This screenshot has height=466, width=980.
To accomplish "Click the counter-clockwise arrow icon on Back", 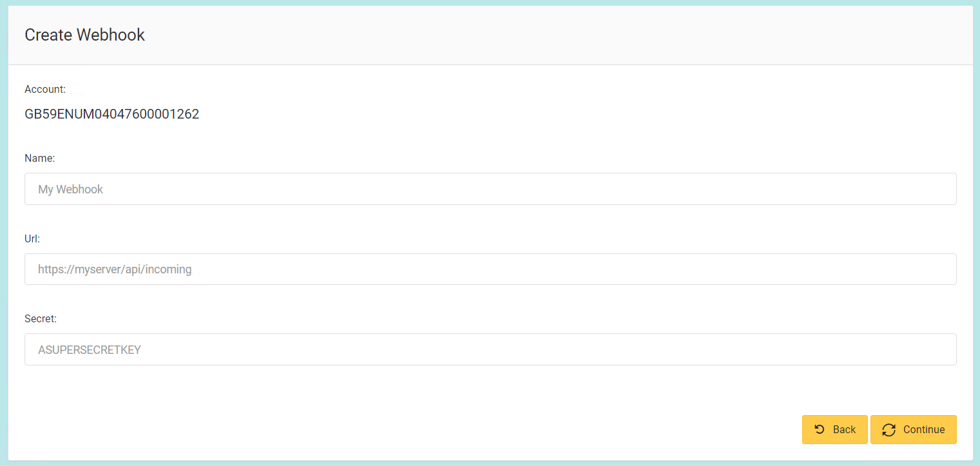I will pyautogui.click(x=820, y=429).
